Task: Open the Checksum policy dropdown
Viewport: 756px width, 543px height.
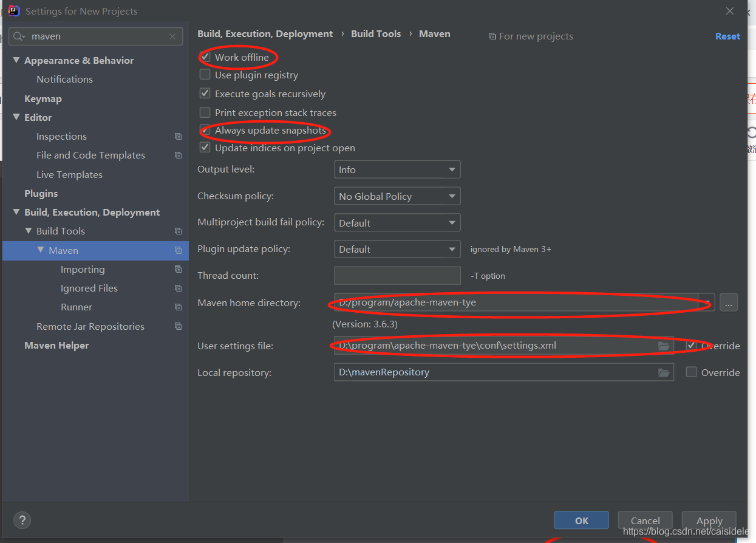Action: (397, 196)
